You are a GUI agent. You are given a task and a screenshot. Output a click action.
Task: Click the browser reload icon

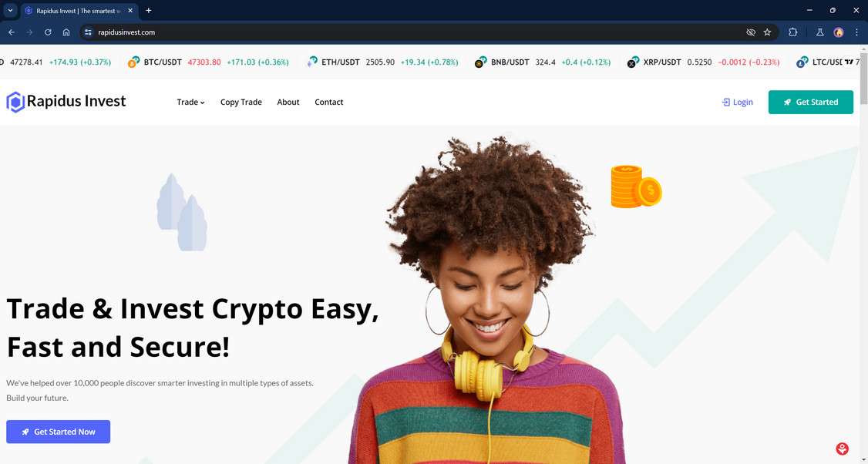(48, 32)
